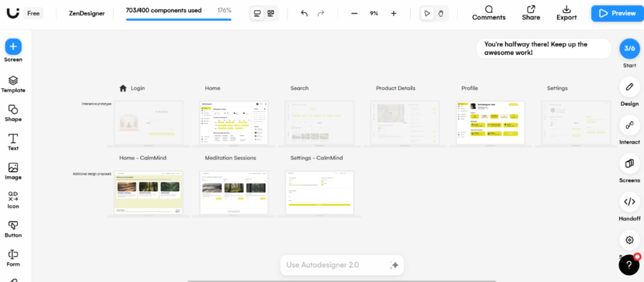Click the Autodesigner sparkle icon
The image size is (644, 282).
pyautogui.click(x=394, y=265)
